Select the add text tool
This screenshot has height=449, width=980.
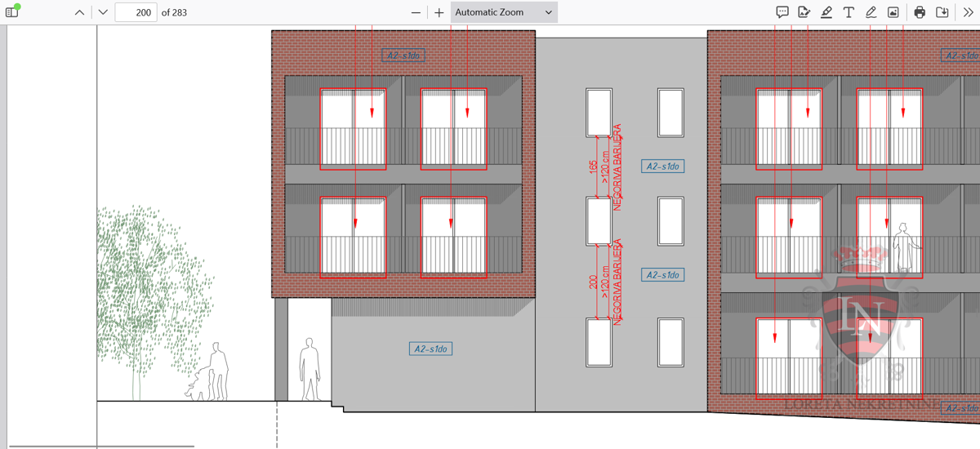coord(849,12)
